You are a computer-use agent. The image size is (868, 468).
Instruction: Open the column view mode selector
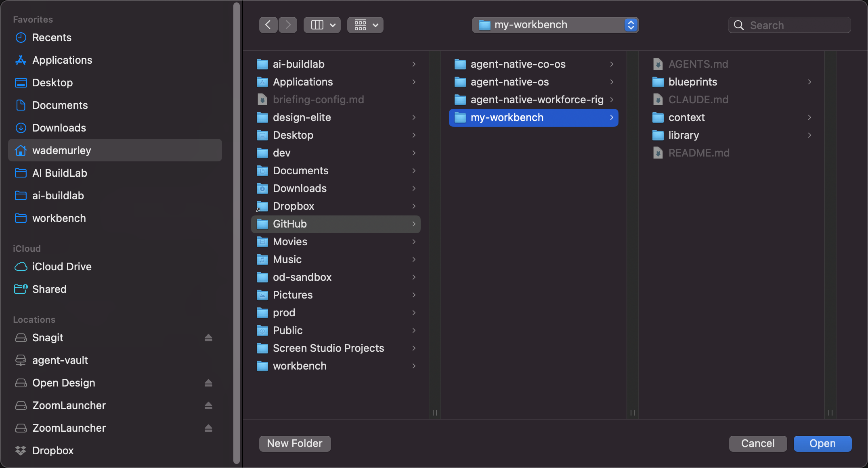tap(322, 25)
